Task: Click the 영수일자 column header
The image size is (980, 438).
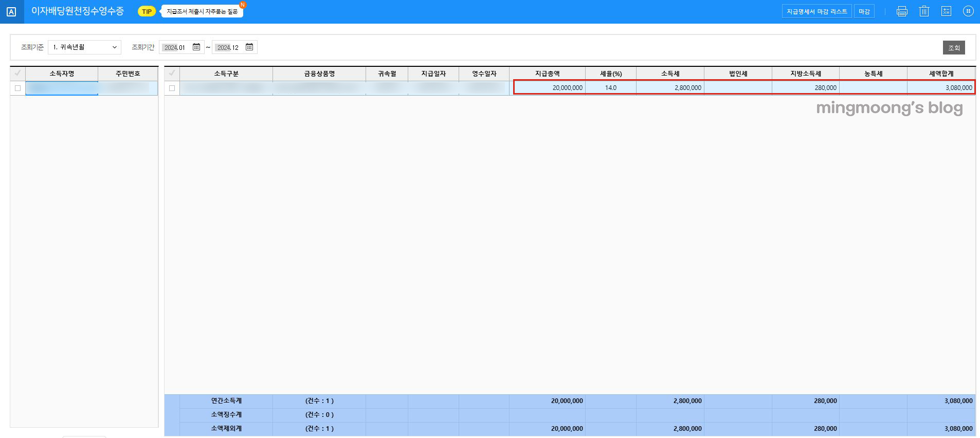Action: [484, 74]
